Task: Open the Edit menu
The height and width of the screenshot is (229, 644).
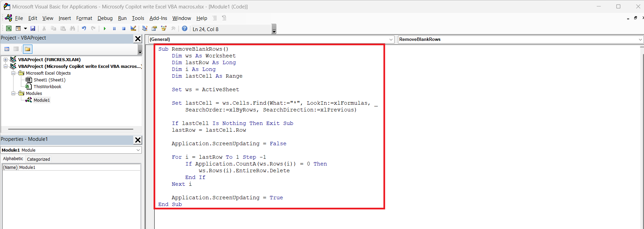Action: (x=33, y=18)
